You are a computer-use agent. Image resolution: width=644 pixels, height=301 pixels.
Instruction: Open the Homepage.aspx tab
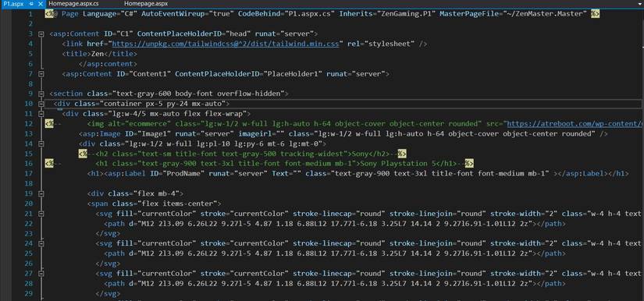[146, 4]
